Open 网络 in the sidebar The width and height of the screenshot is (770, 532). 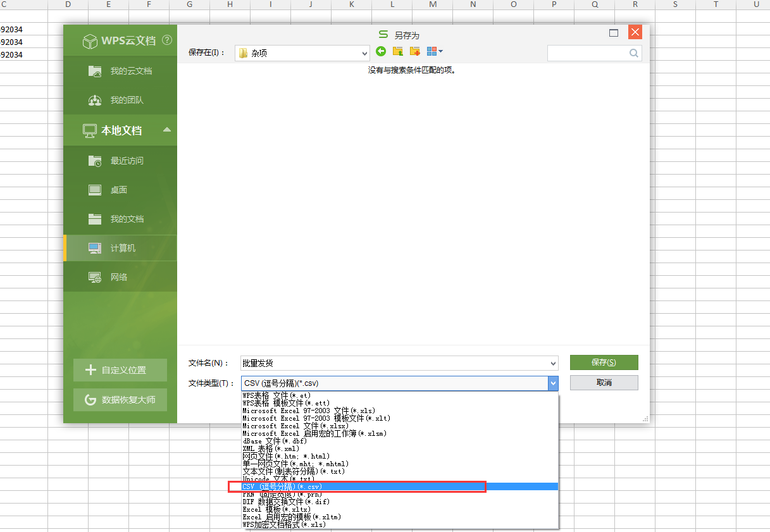coord(120,277)
